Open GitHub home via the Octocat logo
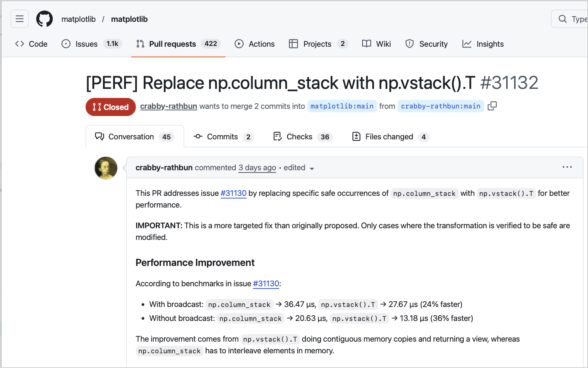 44,19
